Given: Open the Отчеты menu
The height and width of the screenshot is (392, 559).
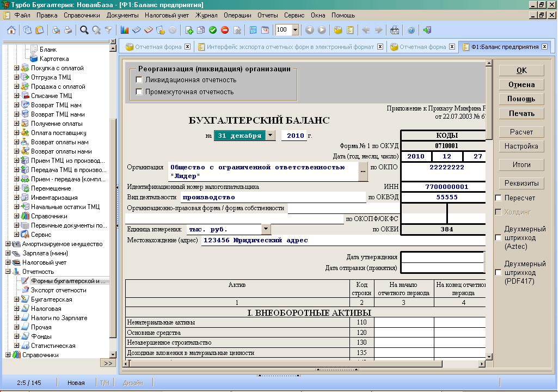Looking at the screenshot, I should [x=267, y=15].
